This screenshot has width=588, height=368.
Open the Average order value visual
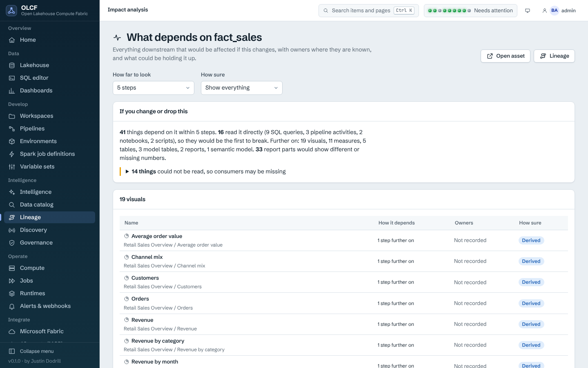(x=157, y=236)
